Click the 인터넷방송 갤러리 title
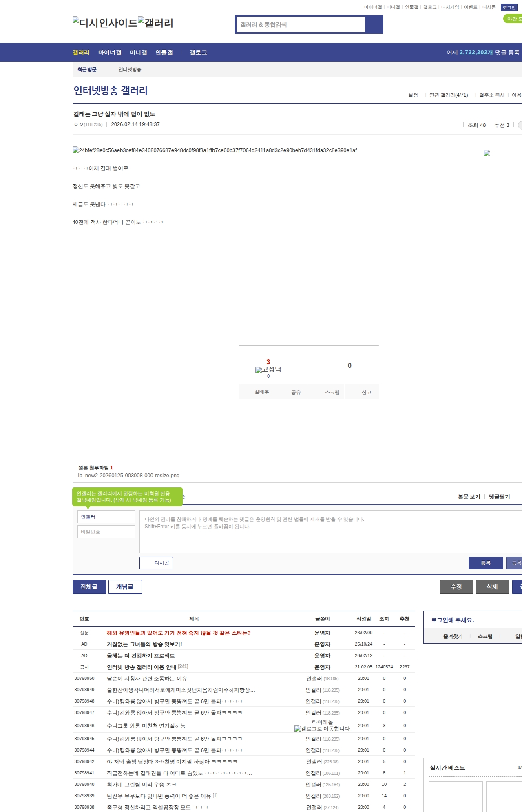This screenshot has width=522, height=812. (x=111, y=91)
